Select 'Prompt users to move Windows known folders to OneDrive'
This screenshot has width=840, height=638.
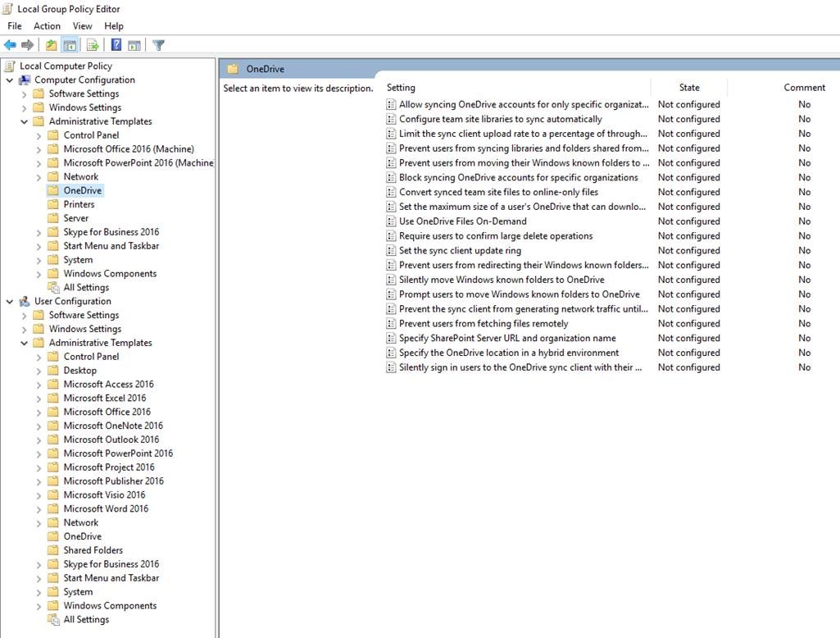(519, 294)
